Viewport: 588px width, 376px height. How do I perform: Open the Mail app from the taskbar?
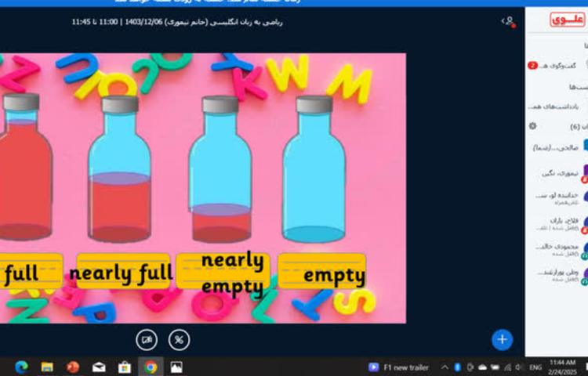(99, 367)
